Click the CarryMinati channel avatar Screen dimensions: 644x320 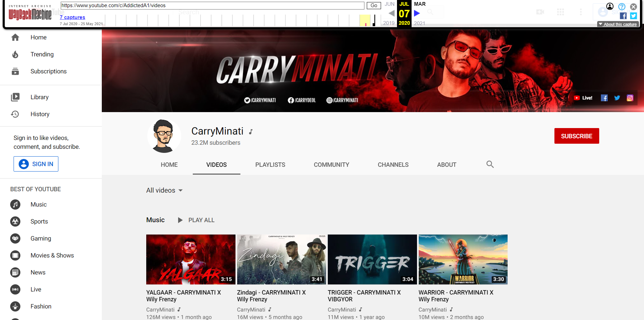pyautogui.click(x=164, y=136)
